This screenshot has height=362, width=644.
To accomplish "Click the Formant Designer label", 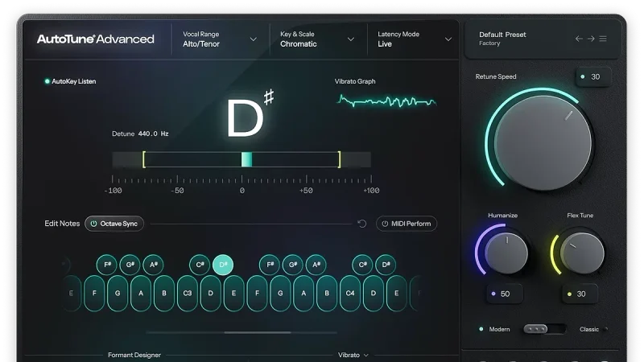I will (134, 355).
